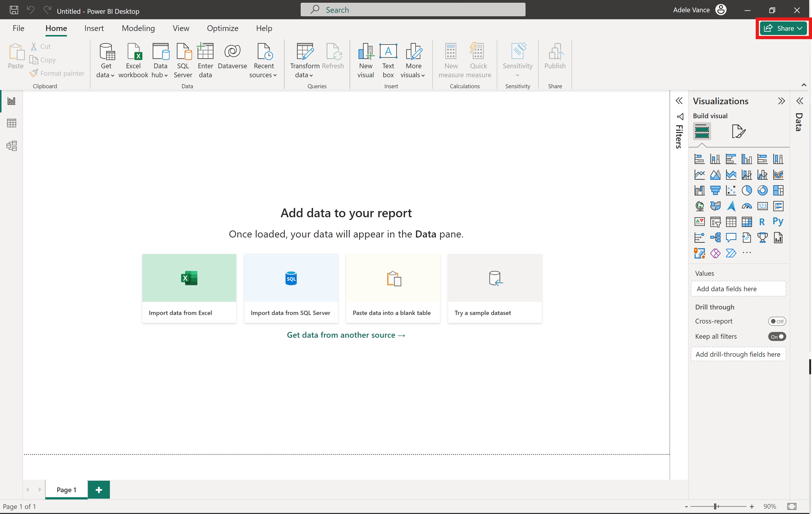Follow the Get data from another source link
The image size is (812, 514).
pyautogui.click(x=346, y=335)
